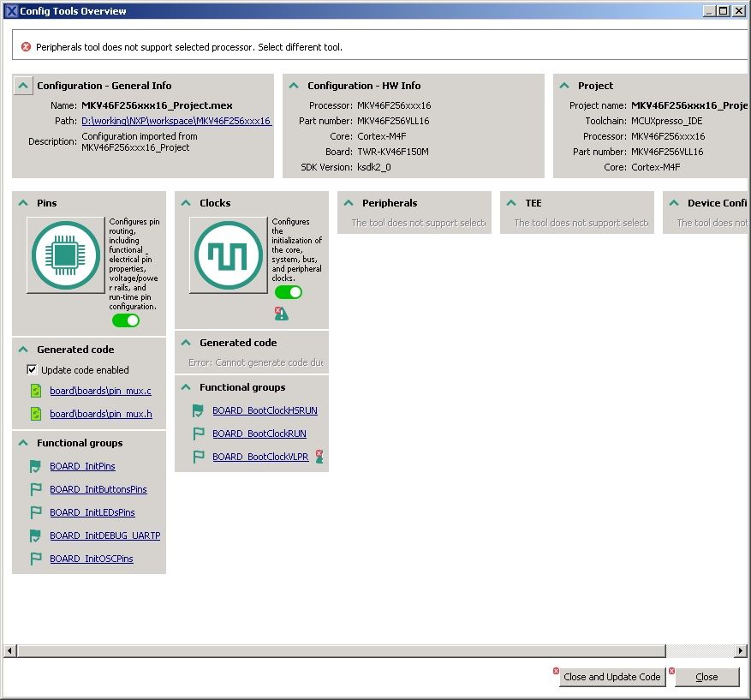Collapse the Device Configuration section

(674, 203)
